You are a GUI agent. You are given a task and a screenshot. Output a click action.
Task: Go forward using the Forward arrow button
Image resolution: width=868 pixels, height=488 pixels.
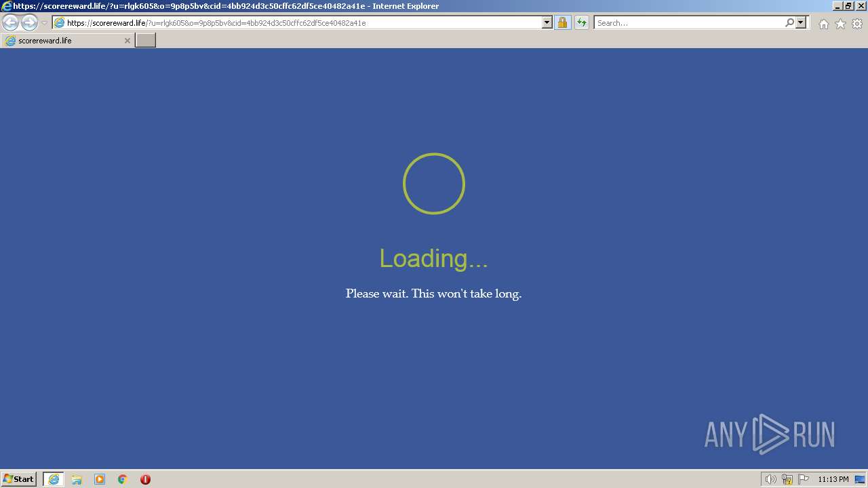pyautogui.click(x=29, y=23)
